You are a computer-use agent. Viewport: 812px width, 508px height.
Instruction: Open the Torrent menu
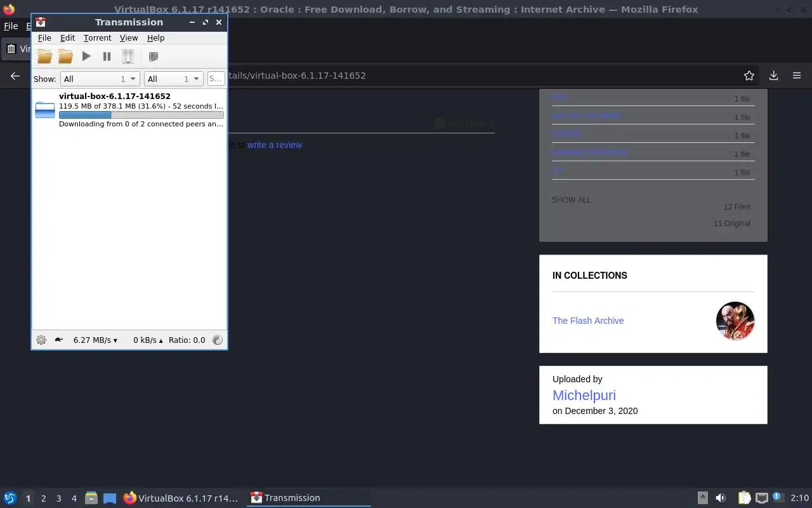[x=97, y=38]
